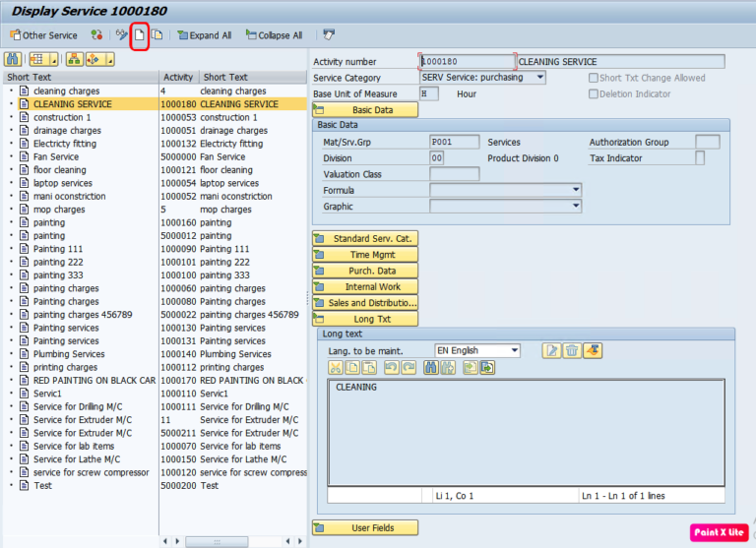The image size is (756, 548).
Task: Click the Valuation Class input field
Action: [454, 174]
